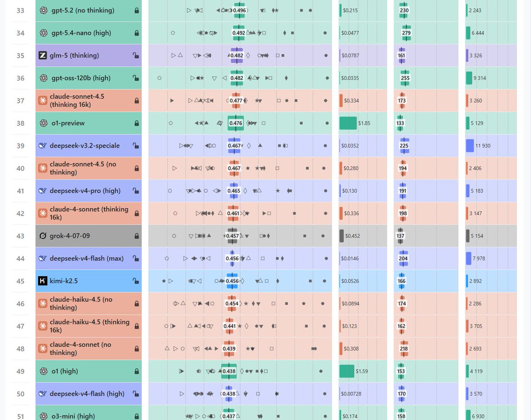Click the OpenAI logo next to o1-preview
Viewport: 531px width, 420px height.
click(x=43, y=123)
